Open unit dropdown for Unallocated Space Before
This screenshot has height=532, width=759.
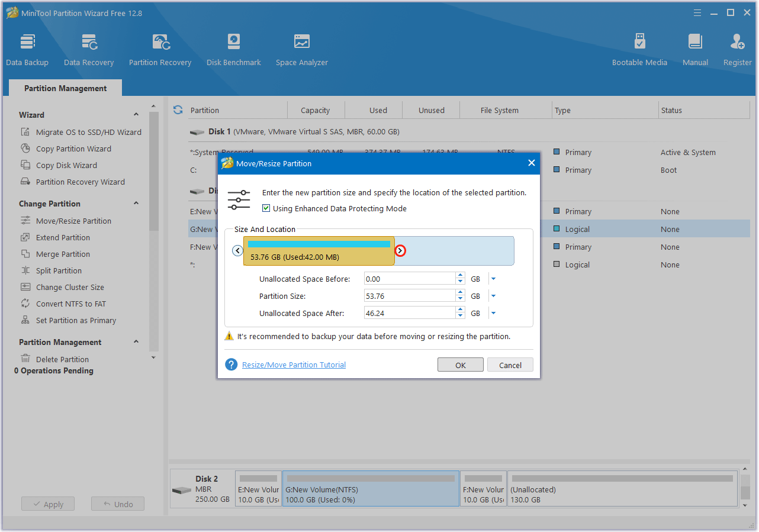tap(493, 279)
